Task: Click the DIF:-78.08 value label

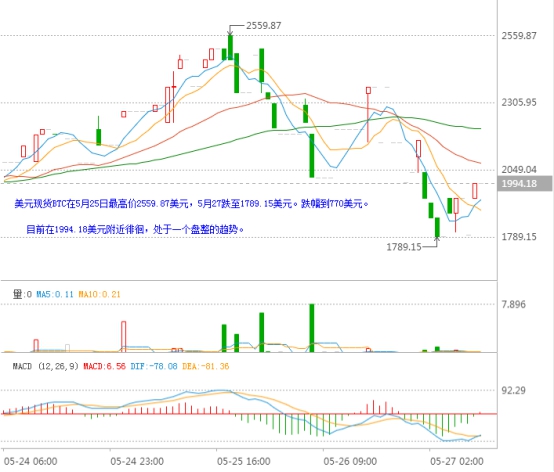Action: click(x=154, y=366)
